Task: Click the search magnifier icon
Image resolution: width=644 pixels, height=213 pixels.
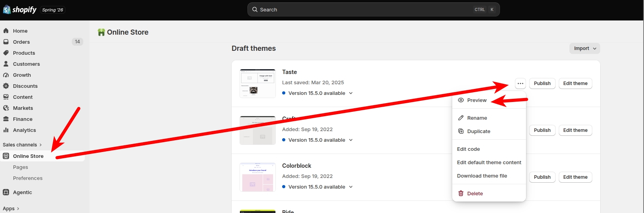Action: pyautogui.click(x=255, y=9)
